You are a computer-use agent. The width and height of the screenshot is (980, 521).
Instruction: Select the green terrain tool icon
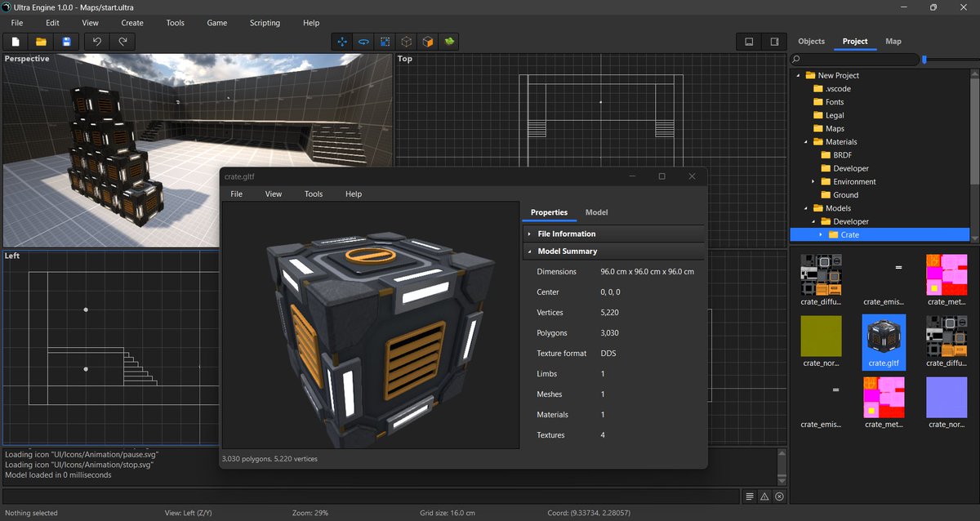448,42
